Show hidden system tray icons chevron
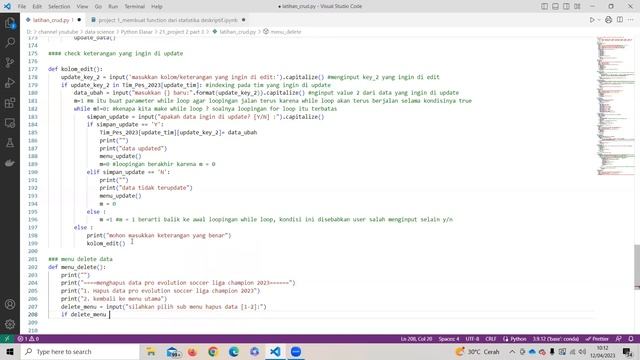The height and width of the screenshot is (360, 640). pyautogui.click(x=512, y=351)
